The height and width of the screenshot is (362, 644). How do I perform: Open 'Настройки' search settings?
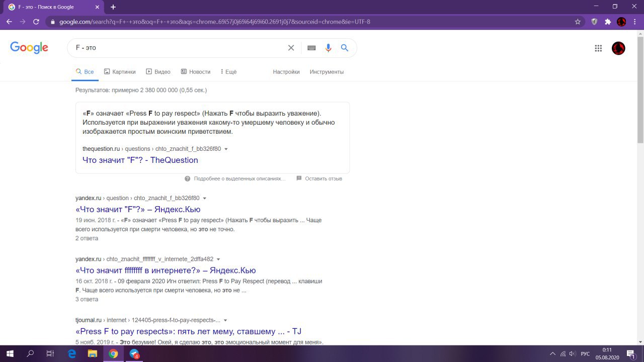286,72
